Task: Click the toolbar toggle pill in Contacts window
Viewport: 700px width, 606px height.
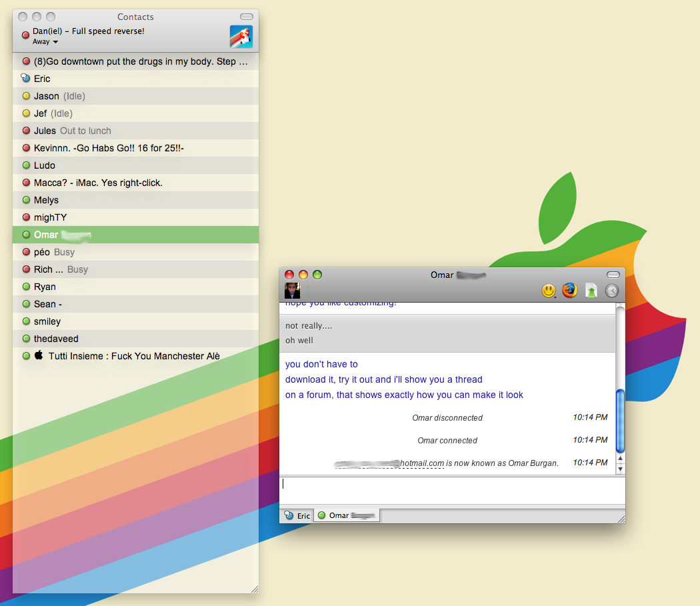Action: pos(247,17)
